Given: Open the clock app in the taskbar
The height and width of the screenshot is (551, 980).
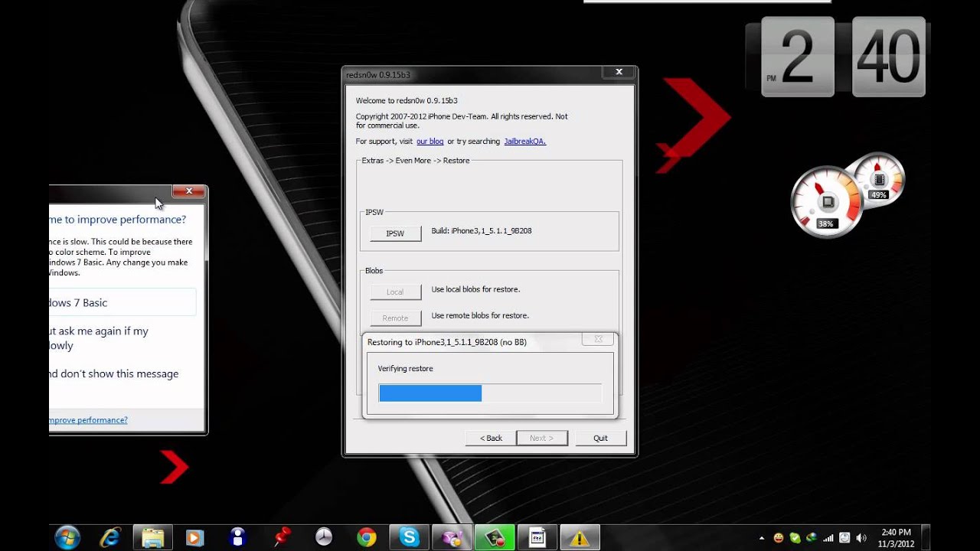Looking at the screenshot, I should 324,537.
